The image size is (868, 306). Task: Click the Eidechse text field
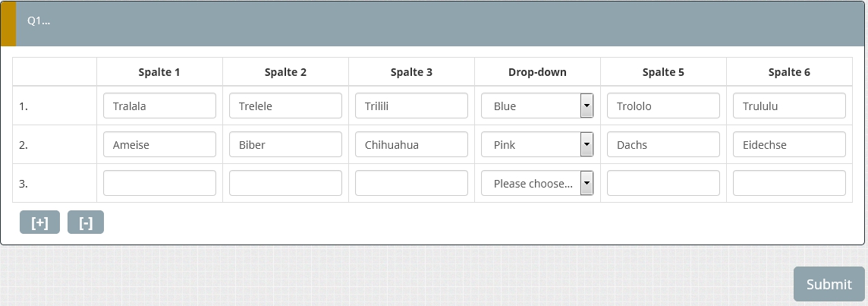click(789, 144)
